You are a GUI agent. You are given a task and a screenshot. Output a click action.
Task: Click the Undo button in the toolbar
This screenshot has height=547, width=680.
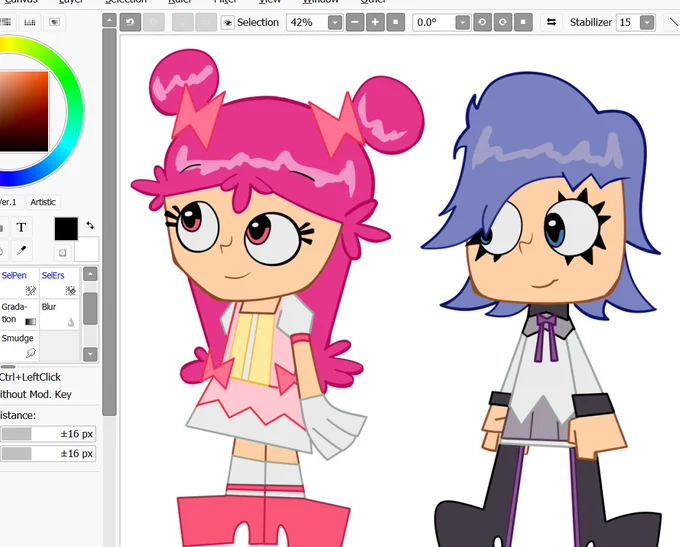pos(130,22)
